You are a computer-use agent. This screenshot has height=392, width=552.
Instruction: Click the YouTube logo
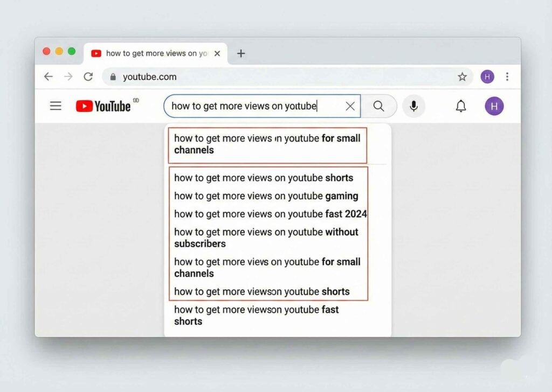tap(103, 106)
